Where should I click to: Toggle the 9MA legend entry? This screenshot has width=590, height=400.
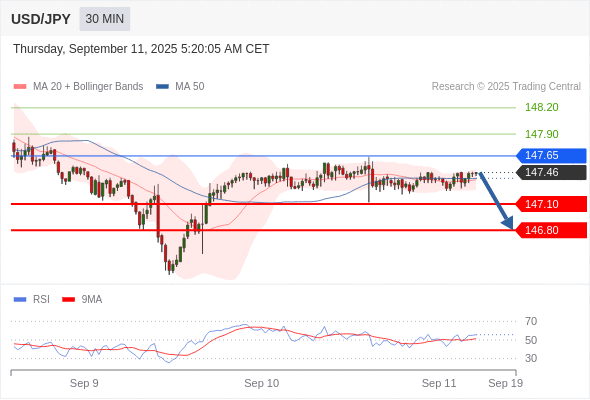point(82,300)
